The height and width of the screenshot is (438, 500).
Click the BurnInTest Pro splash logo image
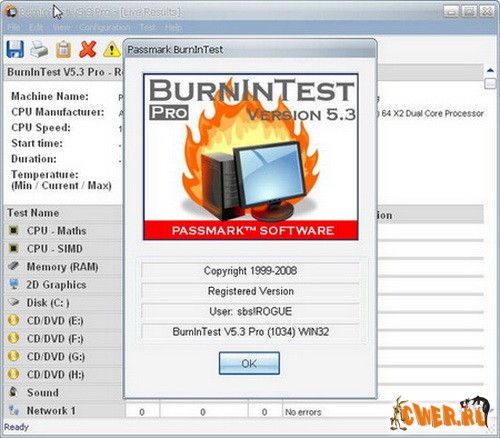click(251, 157)
